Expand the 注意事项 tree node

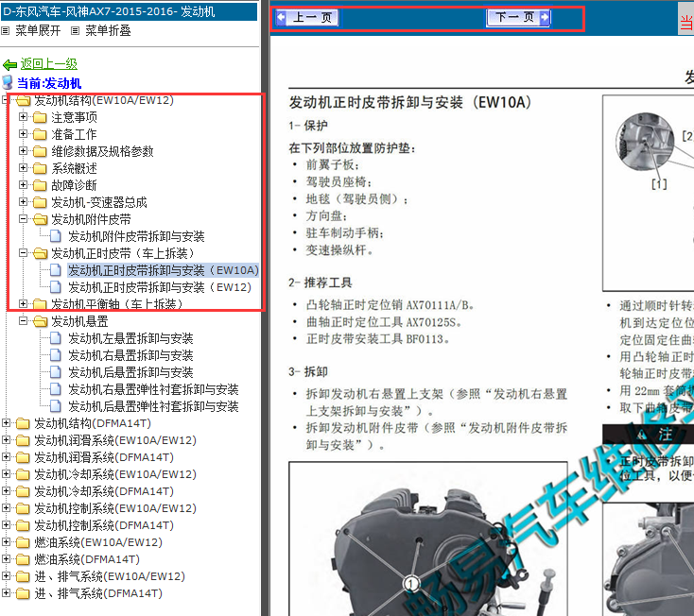click(x=23, y=117)
